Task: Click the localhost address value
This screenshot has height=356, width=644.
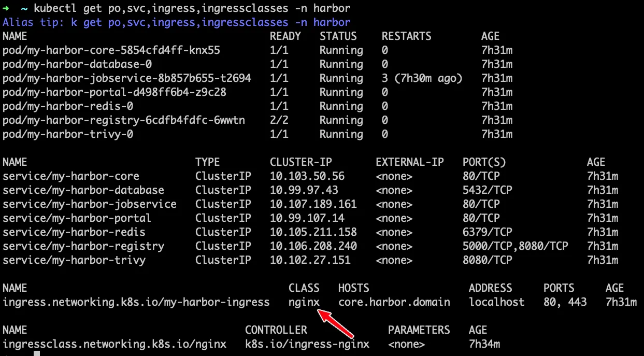Action: pos(496,302)
